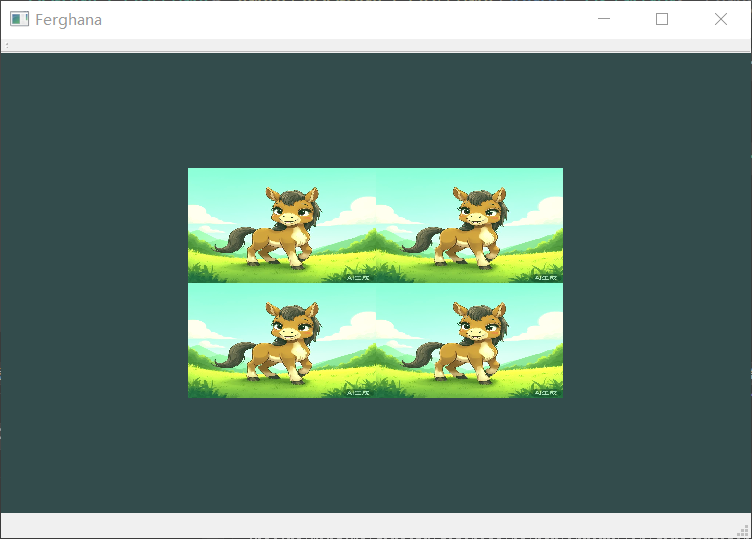The image size is (752, 539).
Task: Click the toolbar grip handle below the title
Action: (x=7, y=46)
